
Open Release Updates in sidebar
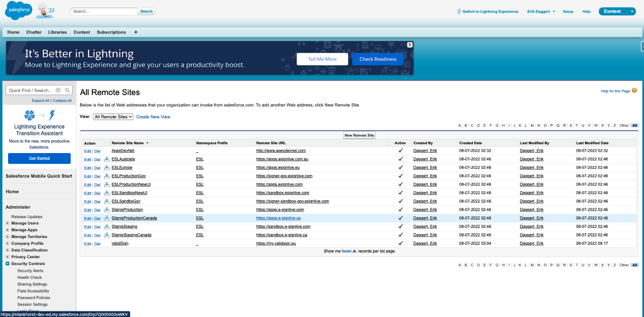tap(27, 217)
